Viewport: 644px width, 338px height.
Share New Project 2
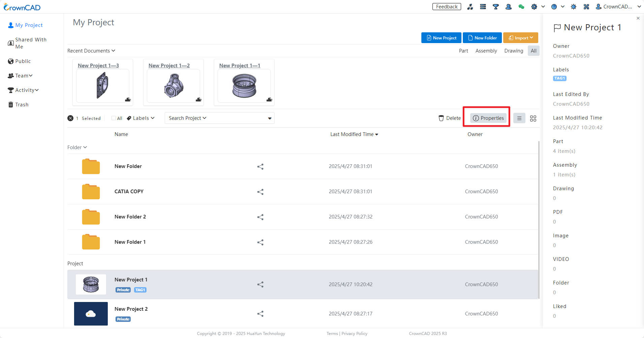click(x=260, y=314)
